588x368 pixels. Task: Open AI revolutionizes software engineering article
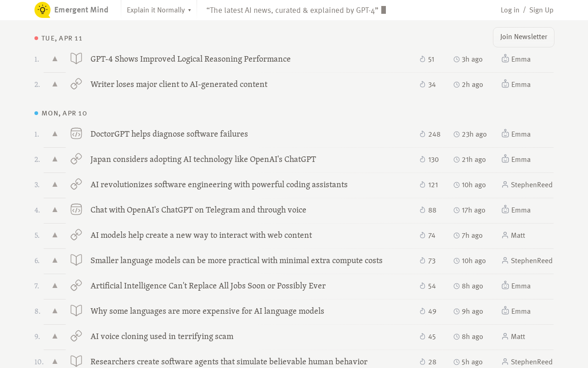[x=219, y=184]
